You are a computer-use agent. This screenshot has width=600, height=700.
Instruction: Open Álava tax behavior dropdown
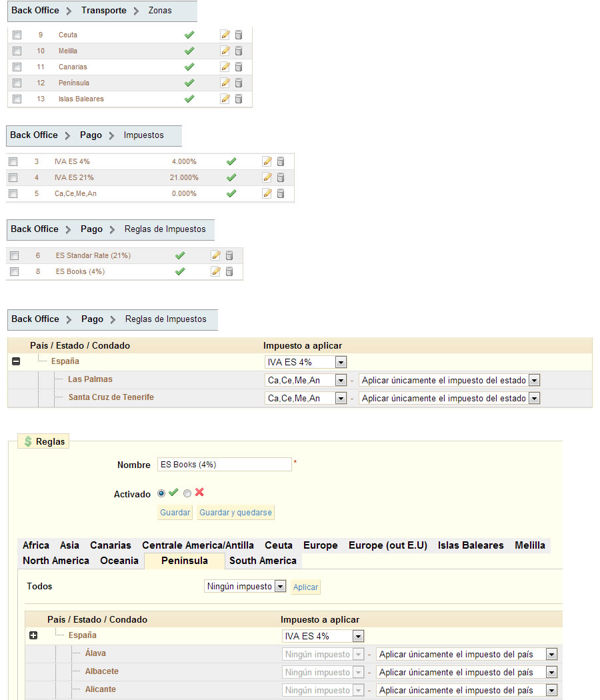(467, 655)
